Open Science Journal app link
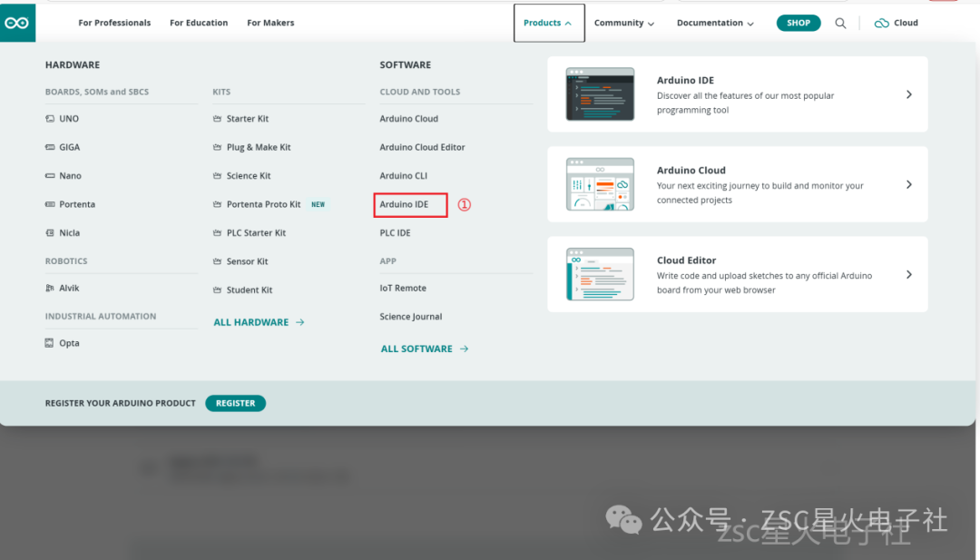Viewport: 980px width, 560px height. pyautogui.click(x=411, y=316)
